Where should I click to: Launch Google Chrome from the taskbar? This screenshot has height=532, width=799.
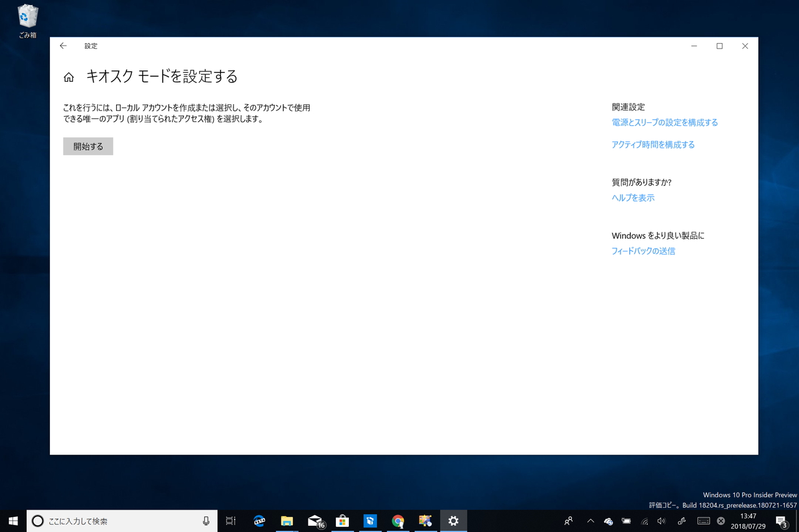click(399, 521)
